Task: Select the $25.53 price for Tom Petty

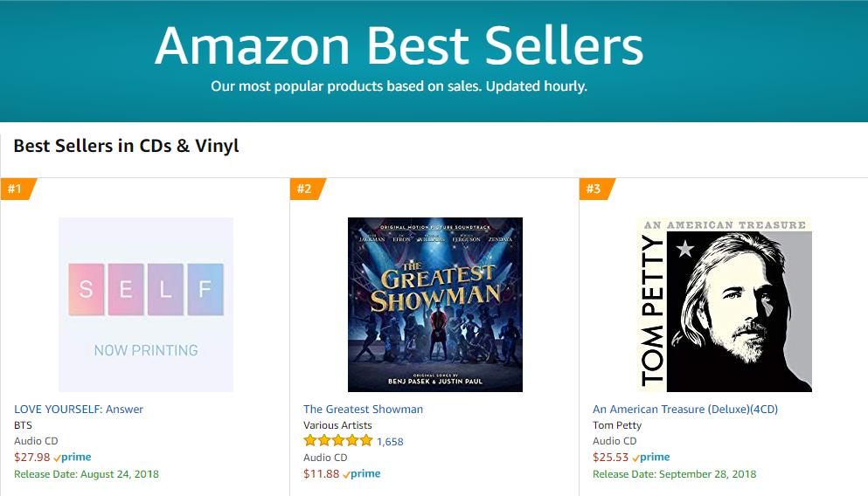Action: (x=611, y=458)
